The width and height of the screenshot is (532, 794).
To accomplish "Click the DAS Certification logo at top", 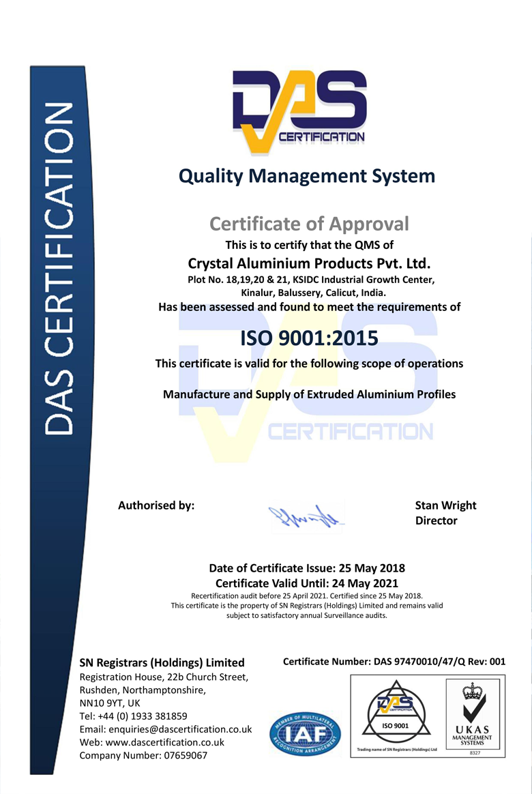I will tap(299, 109).
